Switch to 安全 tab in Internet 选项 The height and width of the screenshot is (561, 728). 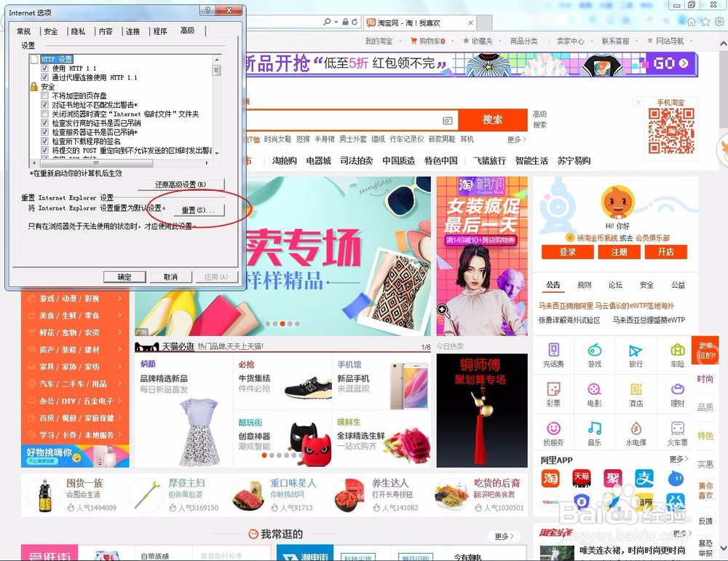(x=51, y=31)
